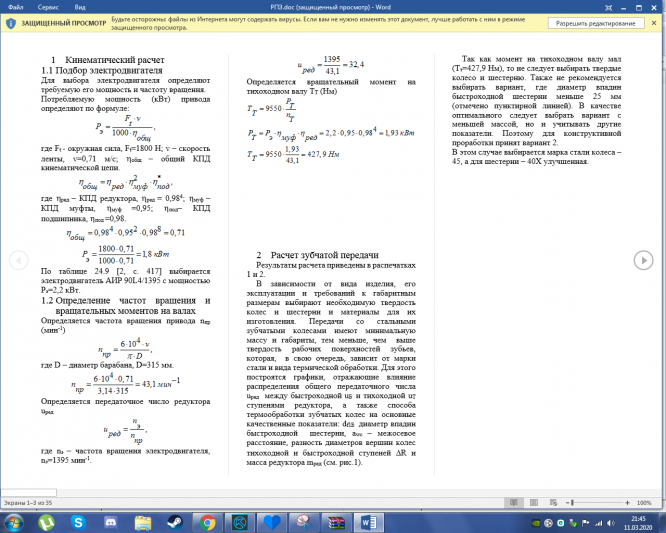The height and width of the screenshot is (533, 666).
Task: Switch to web layout view icon
Action: [553, 502]
